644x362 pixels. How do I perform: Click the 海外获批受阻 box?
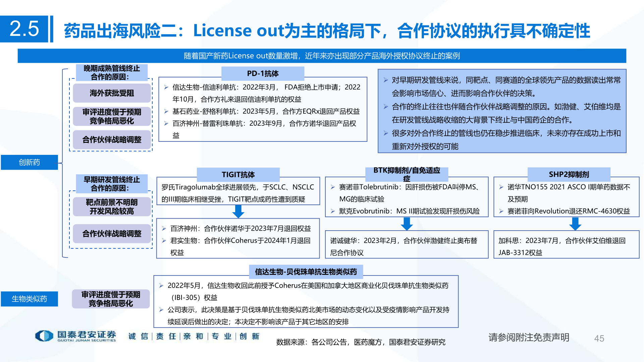click(112, 93)
